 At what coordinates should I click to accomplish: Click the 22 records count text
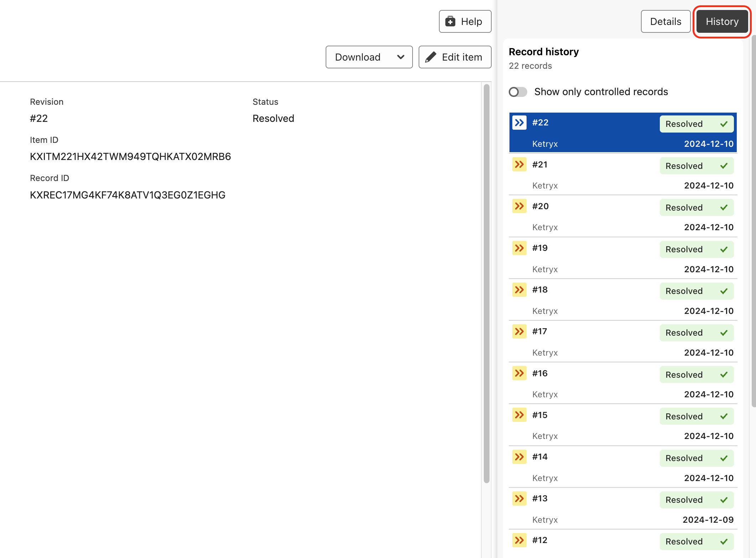pyautogui.click(x=530, y=66)
